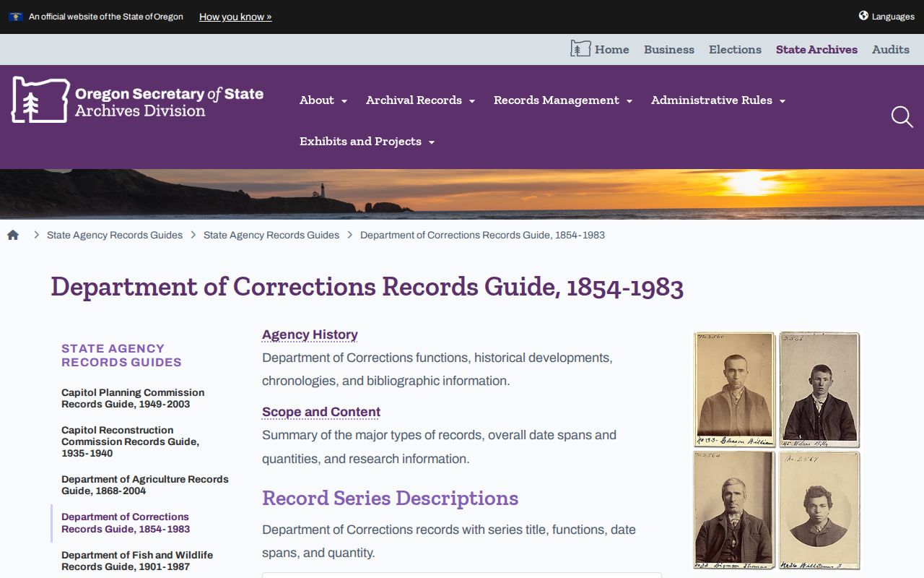Expand the About menu
The height and width of the screenshot is (578, 924).
click(323, 100)
